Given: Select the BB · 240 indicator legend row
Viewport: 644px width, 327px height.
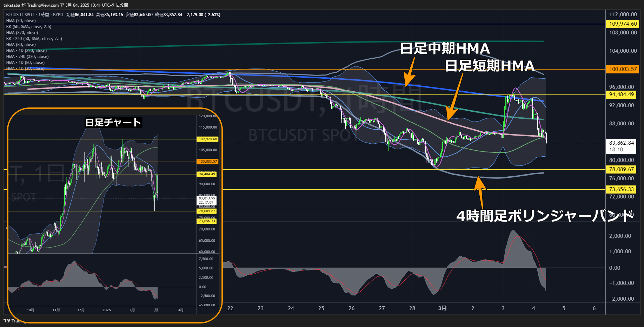Looking at the screenshot, I should tap(34, 39).
